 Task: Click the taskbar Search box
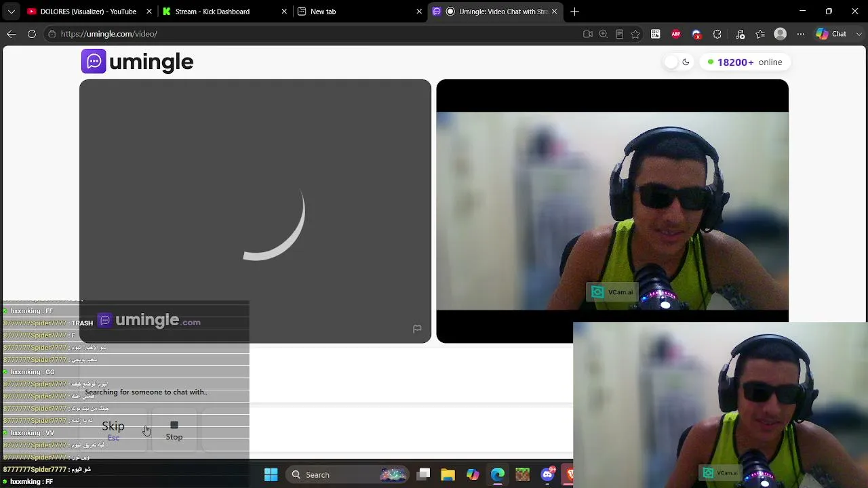click(348, 474)
